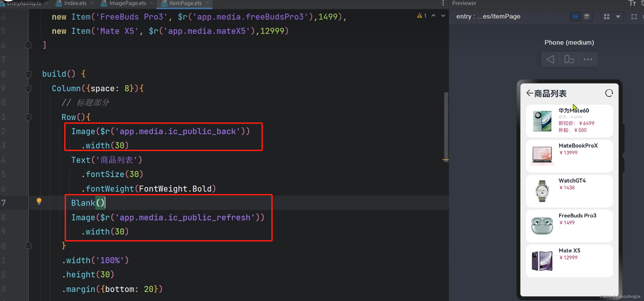Click the MateBookProX product name
The width and height of the screenshot is (644, 301).
578,146
